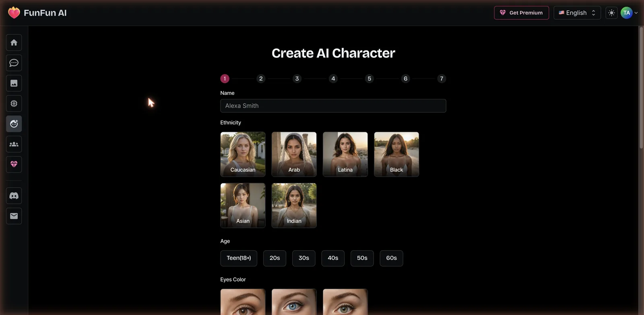Go to step 2 in the stepper

[x=261, y=78]
